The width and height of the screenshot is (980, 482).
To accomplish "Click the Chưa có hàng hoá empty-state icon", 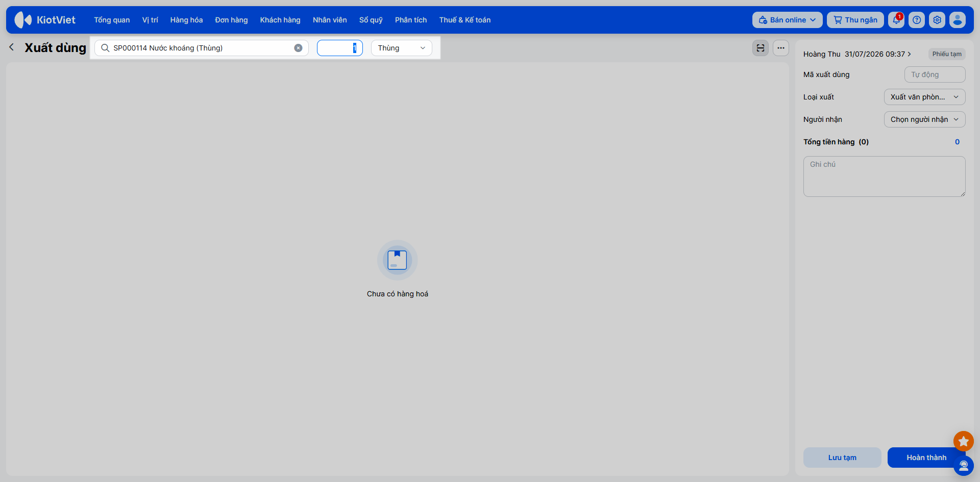I will [397, 260].
